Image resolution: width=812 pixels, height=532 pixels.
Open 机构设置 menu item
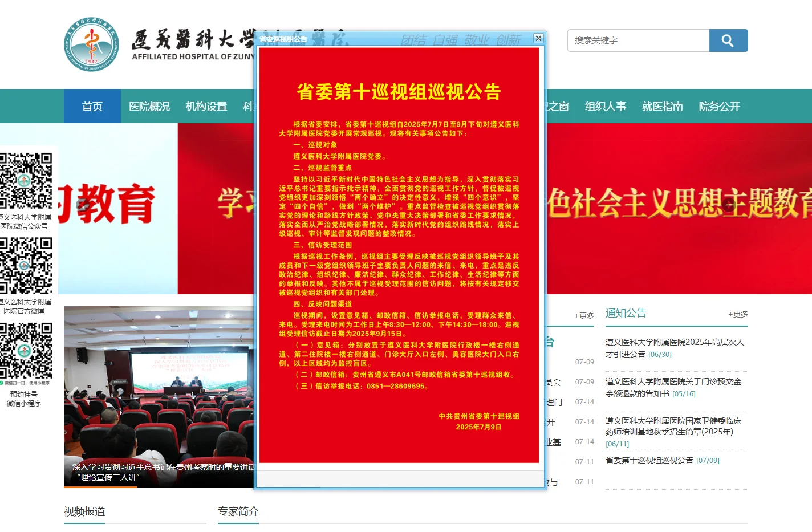tap(206, 106)
